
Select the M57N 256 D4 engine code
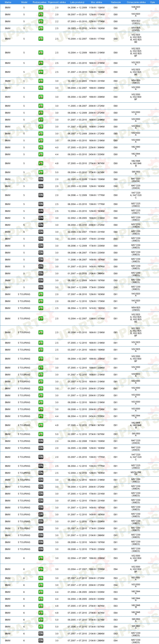click(136, 473)
